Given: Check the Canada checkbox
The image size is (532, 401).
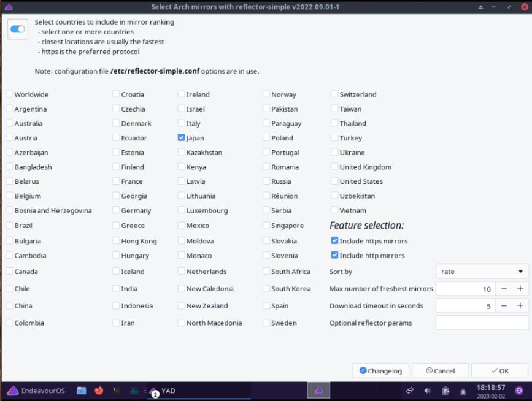Looking at the screenshot, I should click(10, 271).
